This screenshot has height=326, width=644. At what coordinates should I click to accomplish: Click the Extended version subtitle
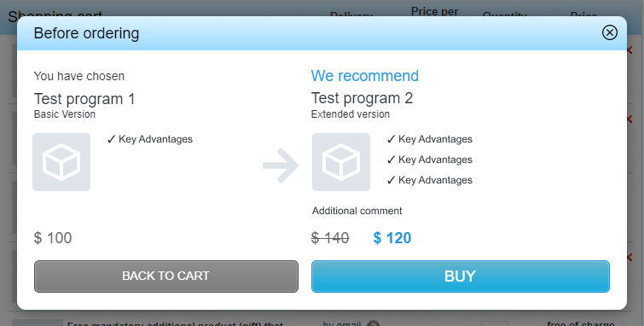click(351, 114)
